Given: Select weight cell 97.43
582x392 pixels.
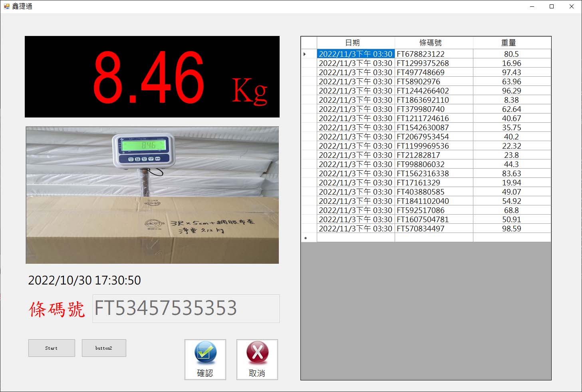Looking at the screenshot, I should point(512,72).
